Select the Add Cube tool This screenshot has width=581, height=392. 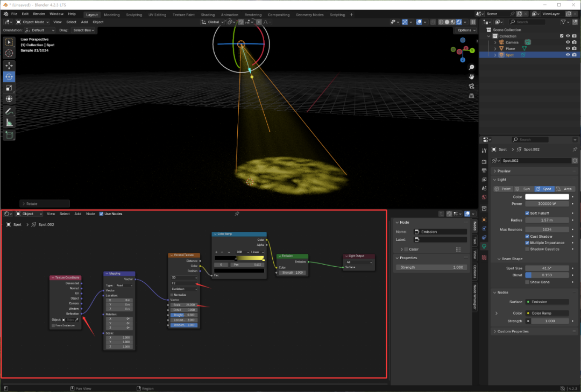pos(9,135)
